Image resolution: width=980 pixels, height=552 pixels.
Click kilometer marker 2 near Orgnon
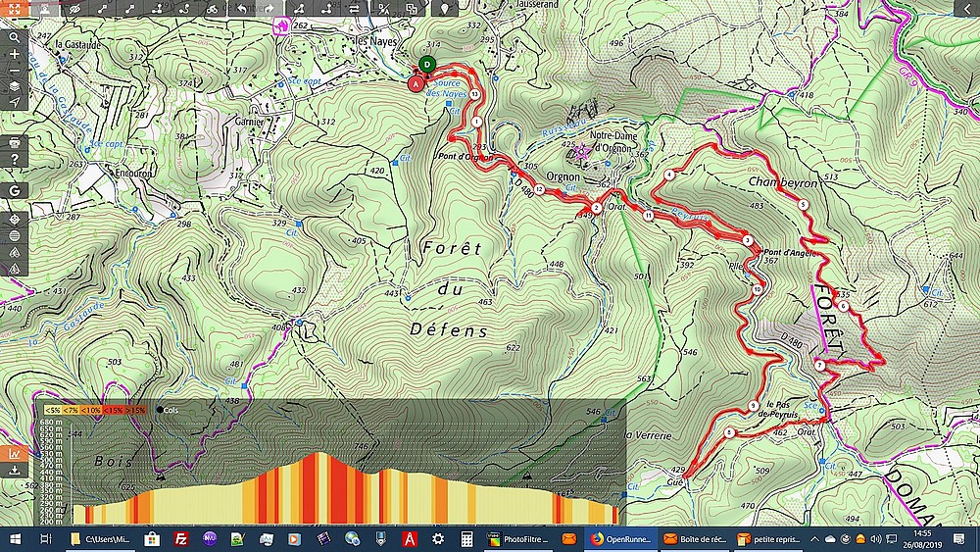coord(596,208)
